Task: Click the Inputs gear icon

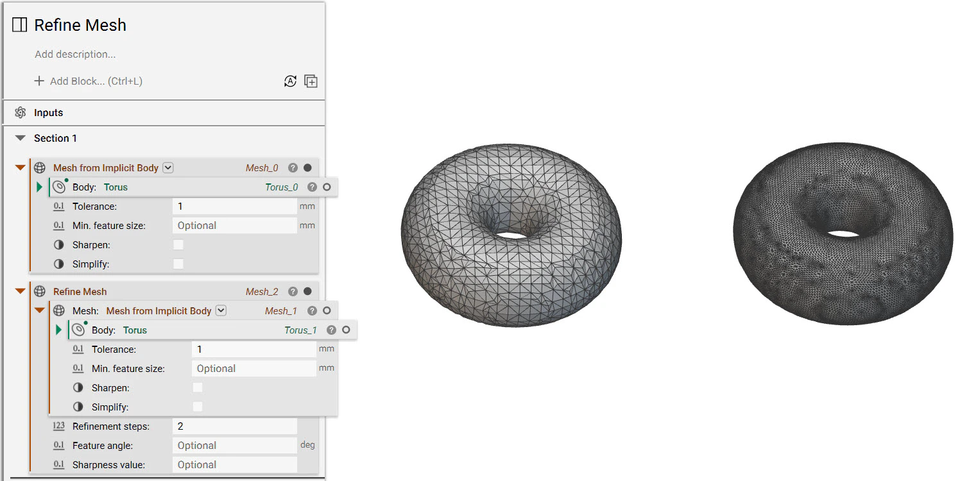Action: (x=20, y=112)
